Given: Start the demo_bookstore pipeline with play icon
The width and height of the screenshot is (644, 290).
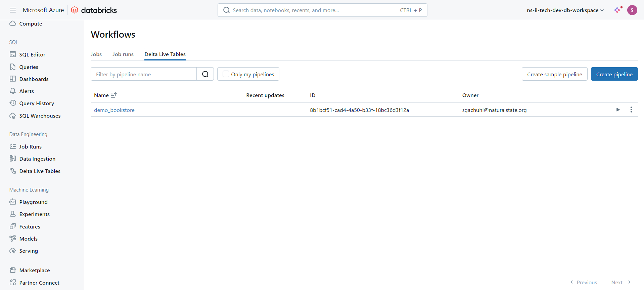Looking at the screenshot, I should [x=618, y=110].
